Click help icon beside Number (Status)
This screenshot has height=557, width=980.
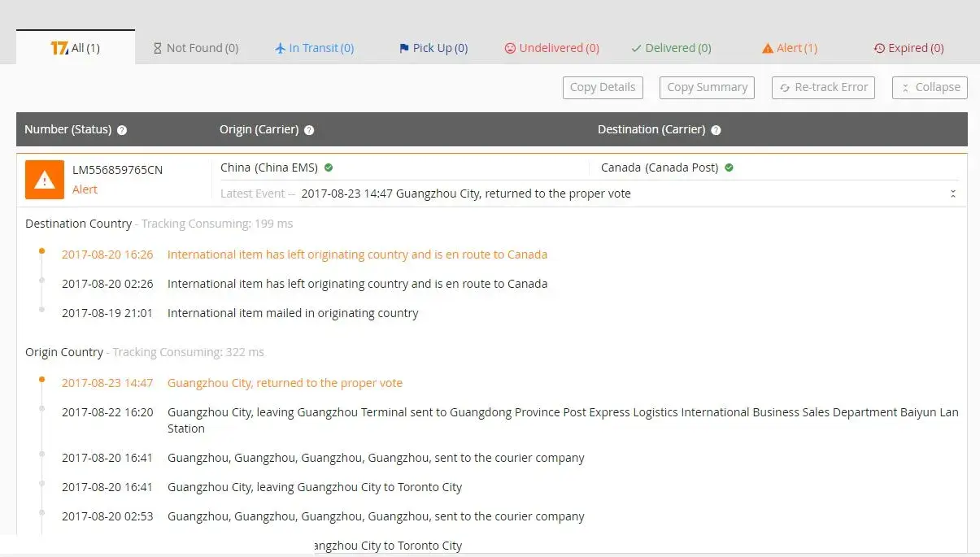pos(122,130)
